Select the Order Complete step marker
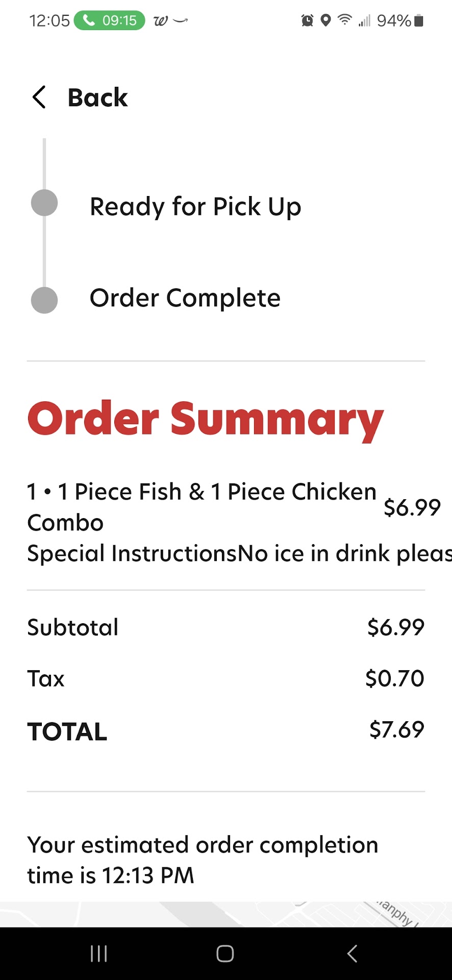The height and width of the screenshot is (980, 452). click(x=44, y=300)
